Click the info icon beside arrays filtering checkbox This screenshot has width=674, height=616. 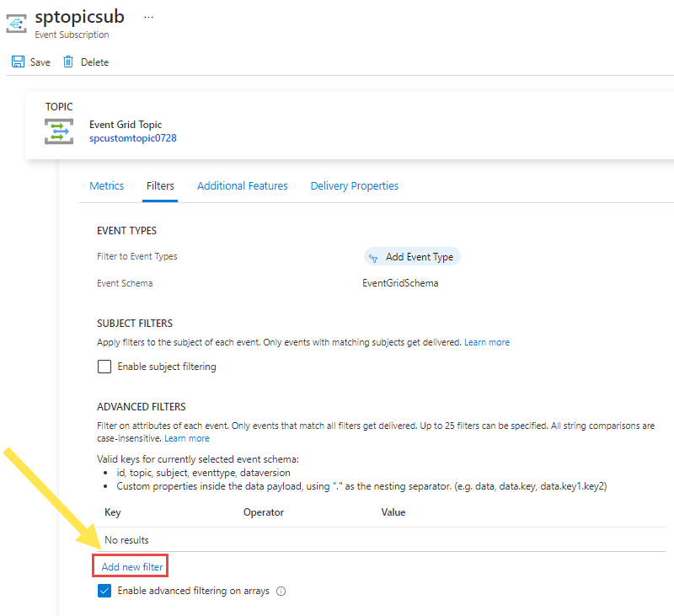[x=281, y=591]
